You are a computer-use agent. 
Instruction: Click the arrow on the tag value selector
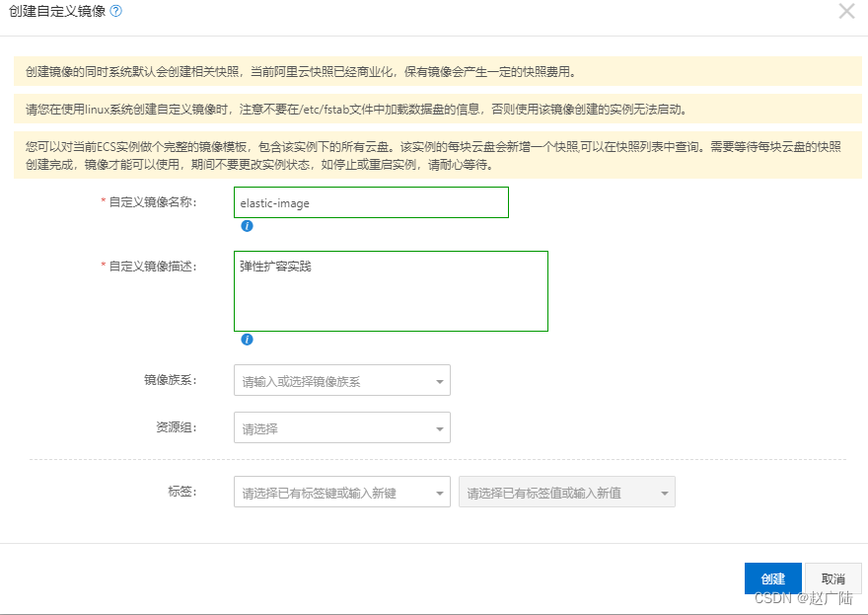pyautogui.click(x=665, y=491)
